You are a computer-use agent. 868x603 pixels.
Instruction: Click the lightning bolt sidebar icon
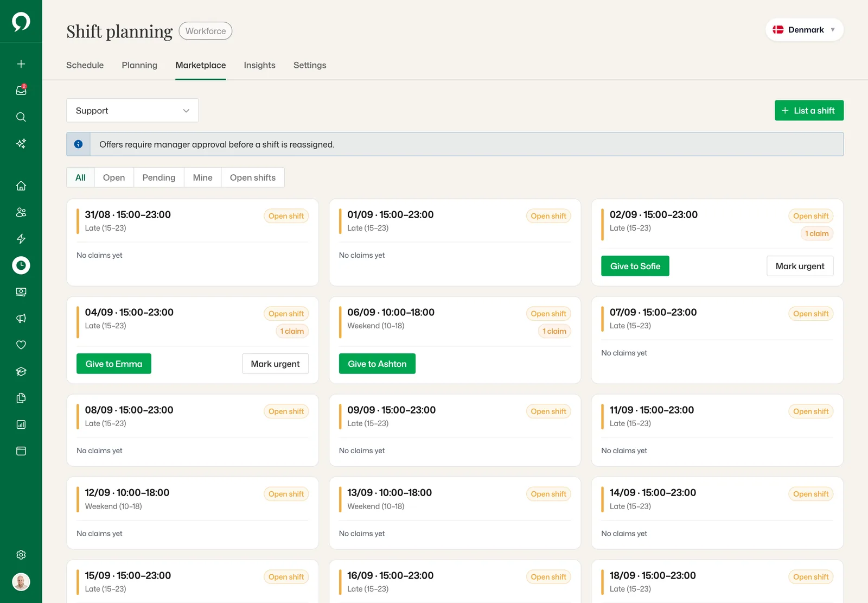tap(21, 239)
